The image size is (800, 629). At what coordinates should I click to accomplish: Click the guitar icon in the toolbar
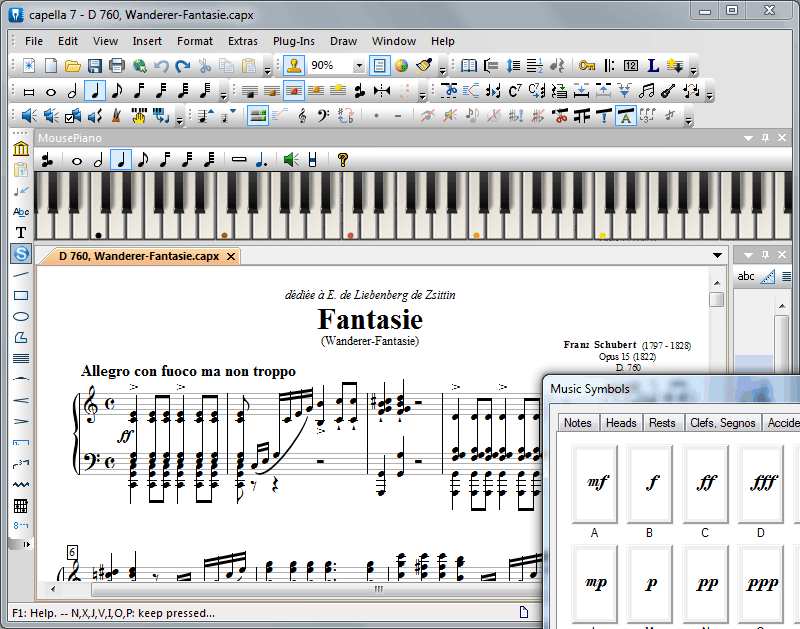coord(668,91)
